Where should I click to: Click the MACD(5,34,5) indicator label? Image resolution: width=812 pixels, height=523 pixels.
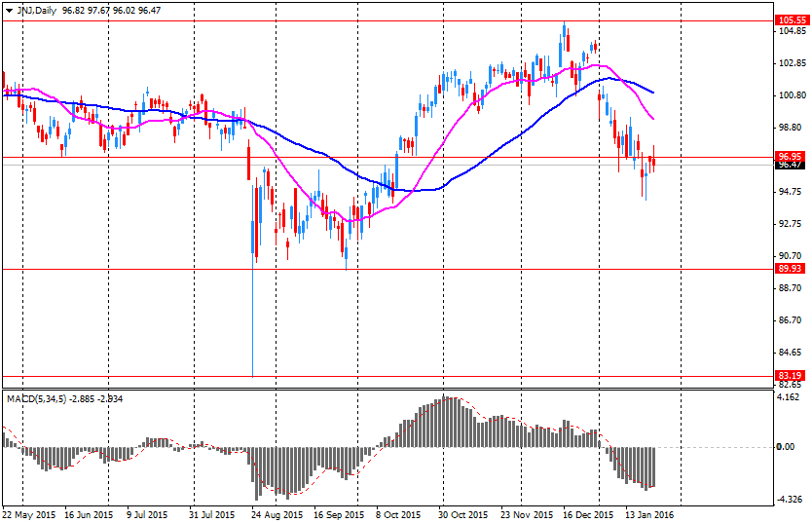tap(36, 398)
